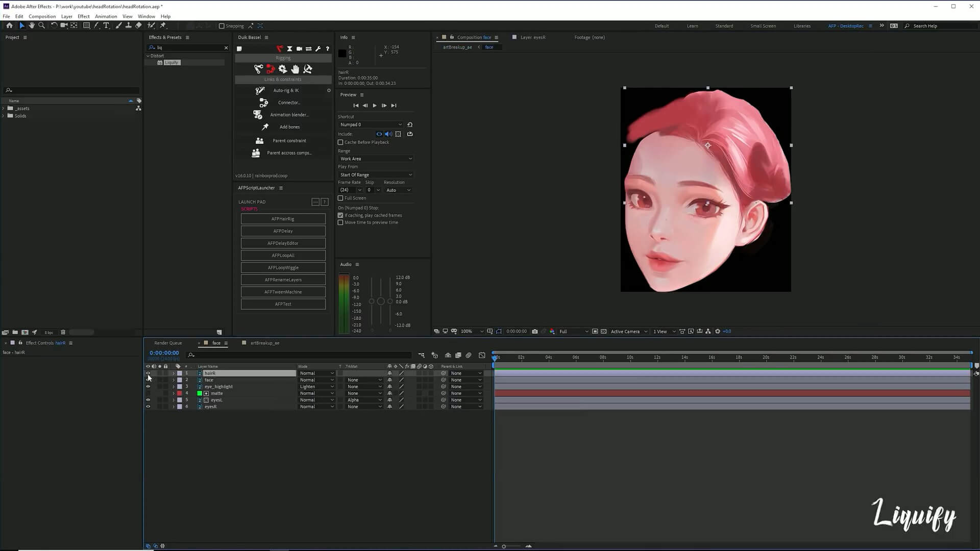
Task: Check Move time to preview time
Action: [x=340, y=222]
